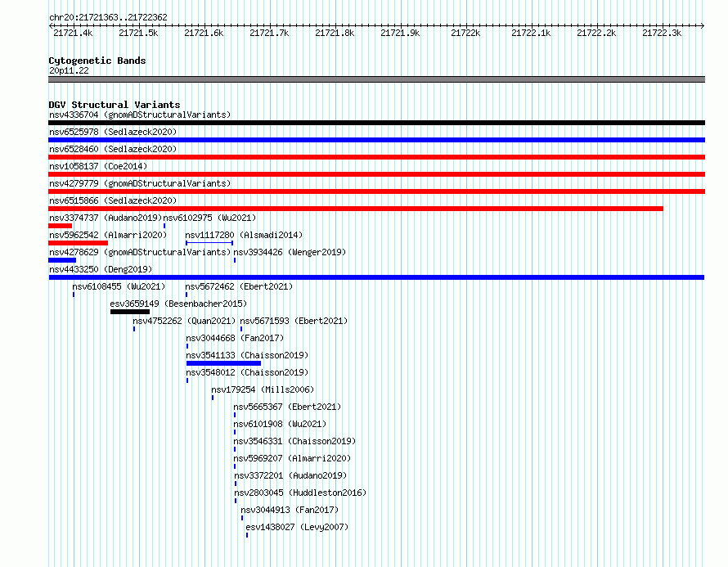Click the 21722.3k ruler tick label

click(x=662, y=33)
